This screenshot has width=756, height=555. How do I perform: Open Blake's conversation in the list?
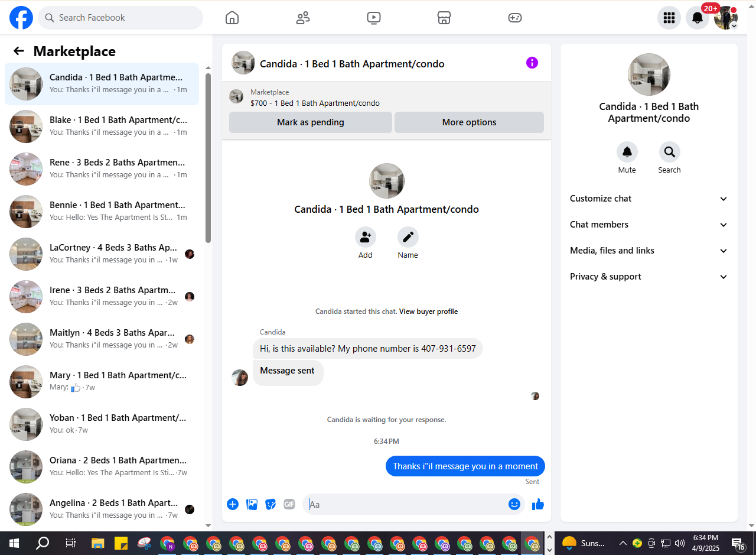pos(102,126)
